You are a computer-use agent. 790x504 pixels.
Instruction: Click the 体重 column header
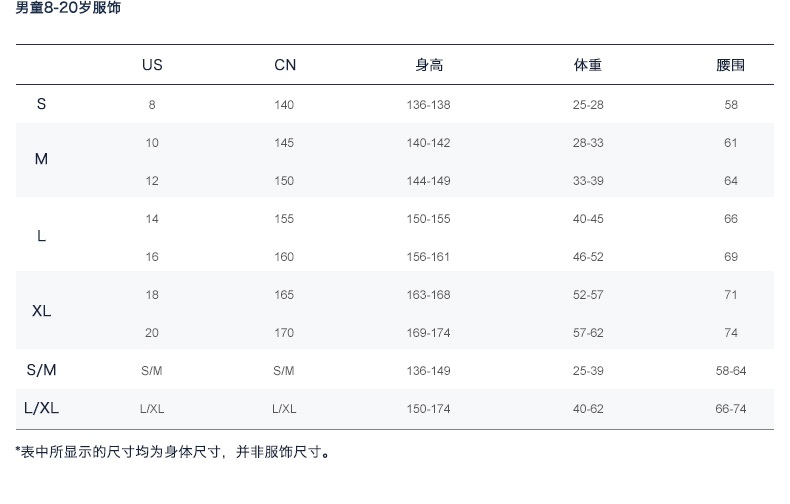click(588, 65)
